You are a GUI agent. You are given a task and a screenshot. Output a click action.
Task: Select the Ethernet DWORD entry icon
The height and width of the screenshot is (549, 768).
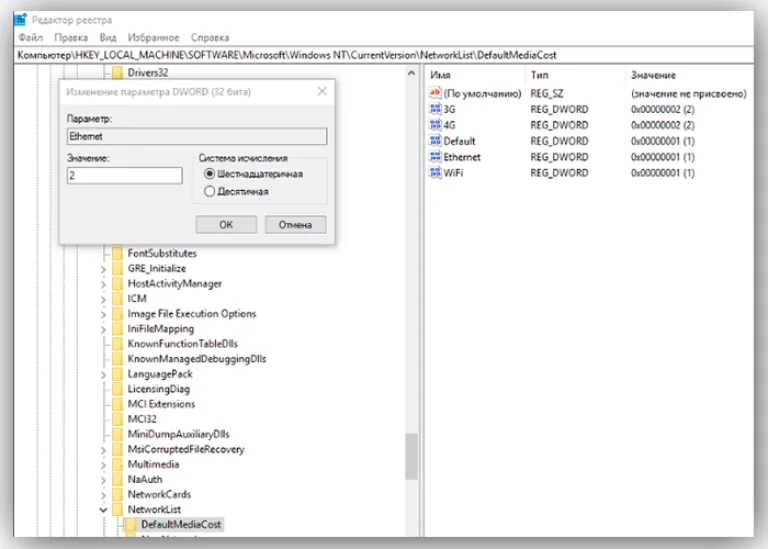[x=435, y=157]
